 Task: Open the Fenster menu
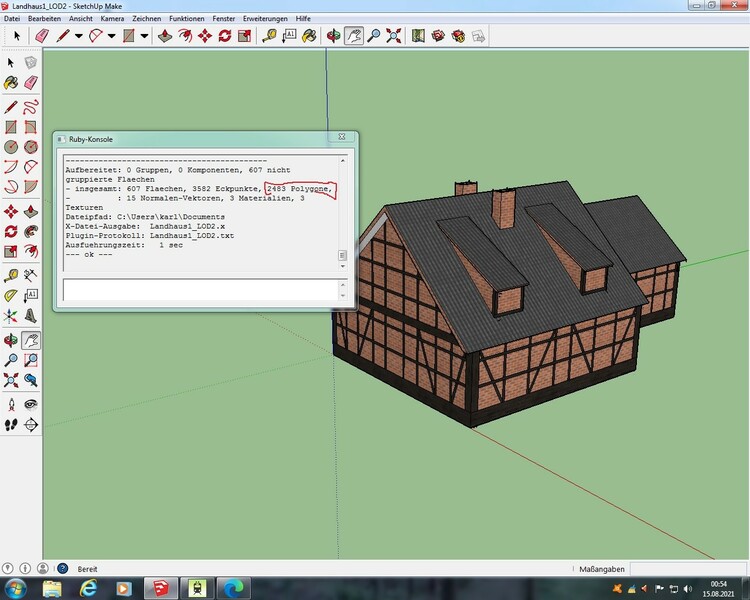[x=225, y=19]
